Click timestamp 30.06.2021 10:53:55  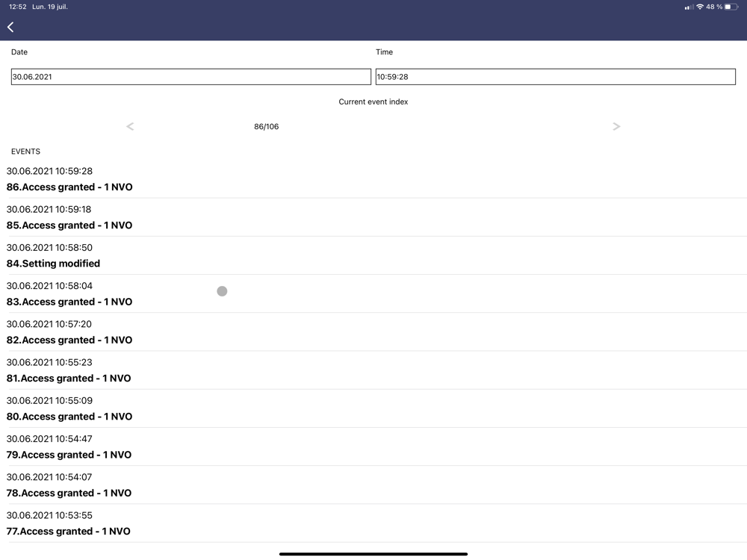tap(49, 515)
